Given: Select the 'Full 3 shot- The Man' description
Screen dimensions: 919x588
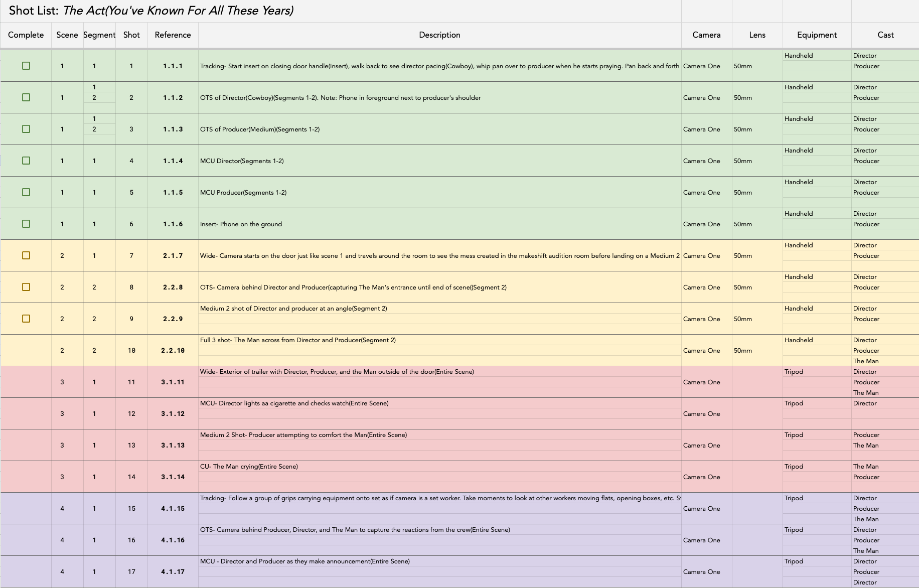Looking at the screenshot, I should click(x=439, y=340).
